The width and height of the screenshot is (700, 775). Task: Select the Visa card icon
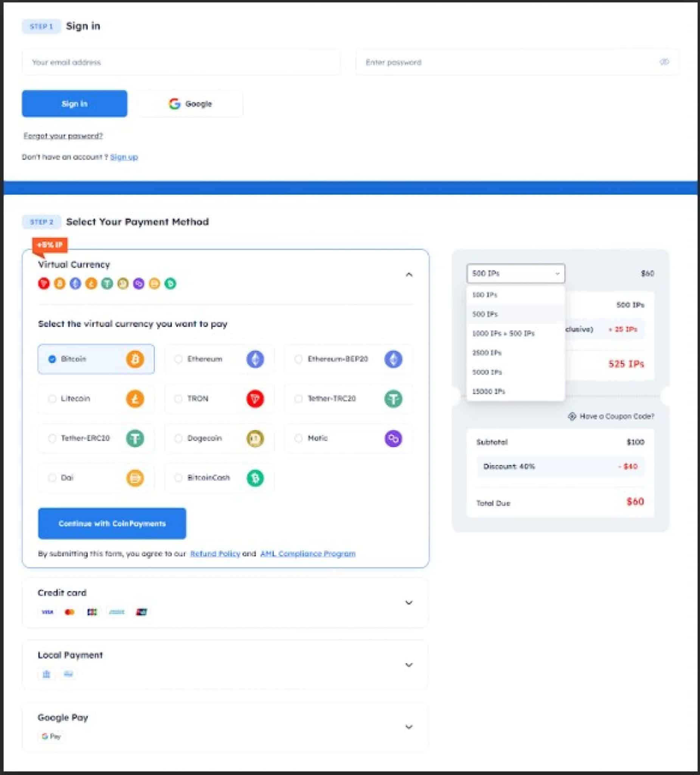[47, 612]
